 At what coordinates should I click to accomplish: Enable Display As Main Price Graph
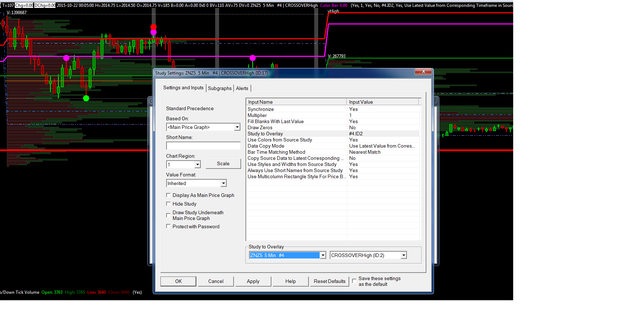pyautogui.click(x=168, y=195)
